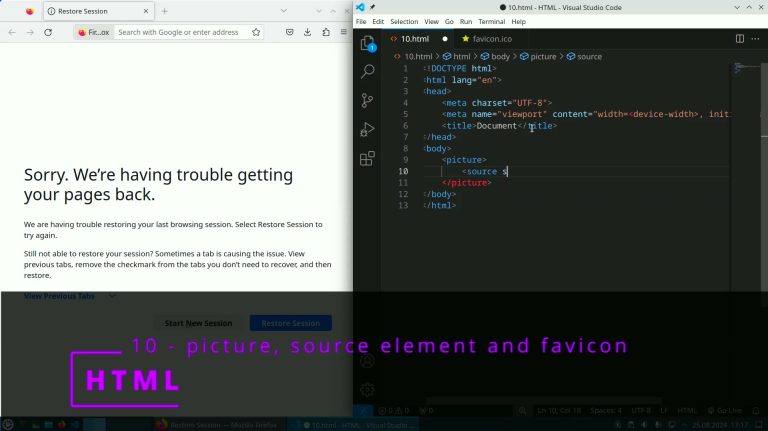Open VS Code Manage gear menu

point(367,390)
